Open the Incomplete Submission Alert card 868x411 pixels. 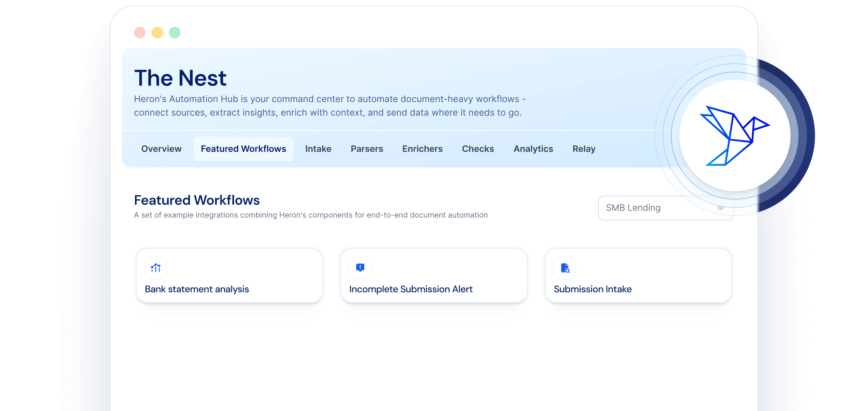pyautogui.click(x=434, y=276)
